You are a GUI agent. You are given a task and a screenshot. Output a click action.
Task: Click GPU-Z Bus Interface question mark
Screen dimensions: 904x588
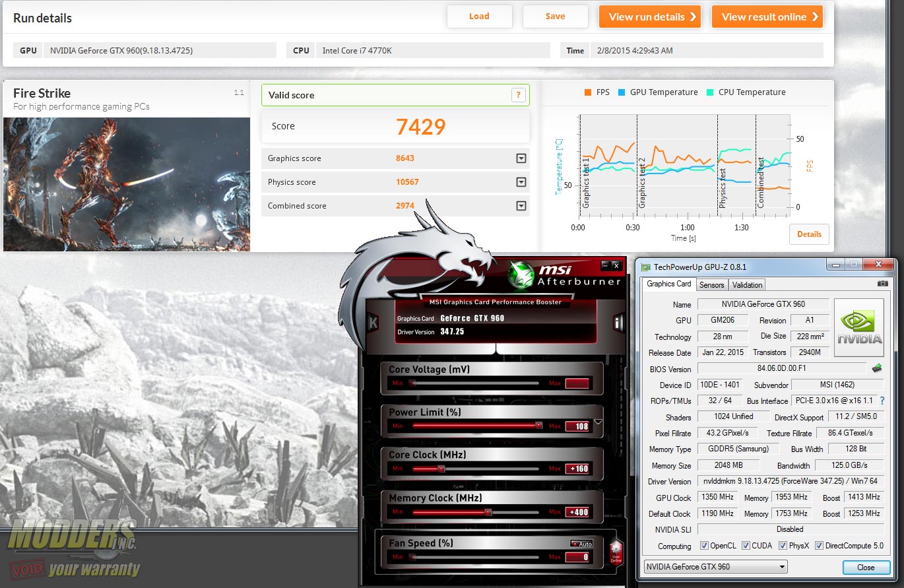[x=882, y=401]
